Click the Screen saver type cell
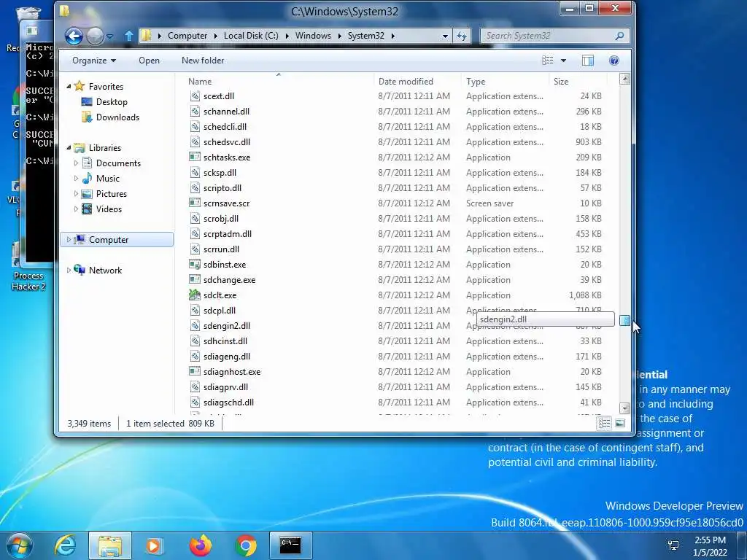This screenshot has height=560, width=747. coord(489,203)
